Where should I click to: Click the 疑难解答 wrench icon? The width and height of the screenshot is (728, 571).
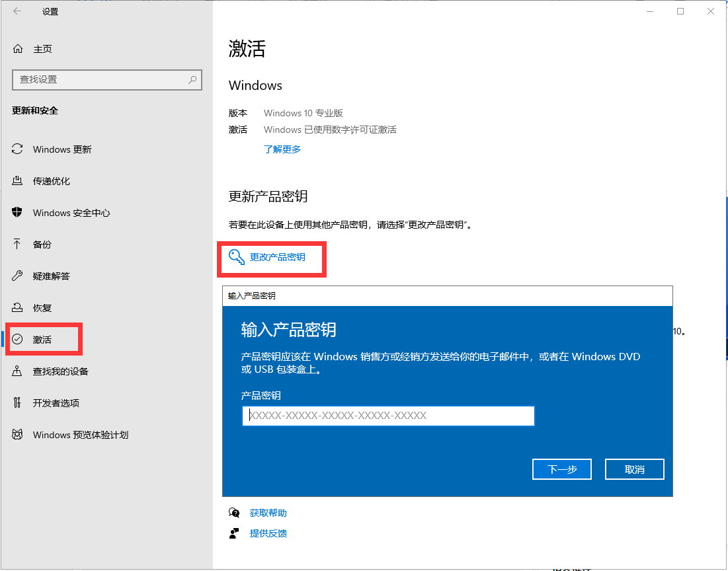pos(17,276)
